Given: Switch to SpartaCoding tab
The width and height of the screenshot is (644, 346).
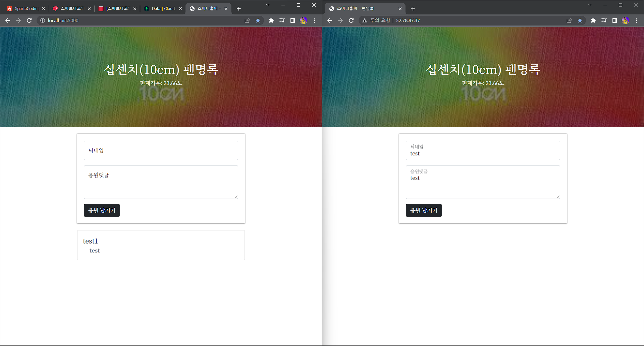Looking at the screenshot, I should pos(26,9).
